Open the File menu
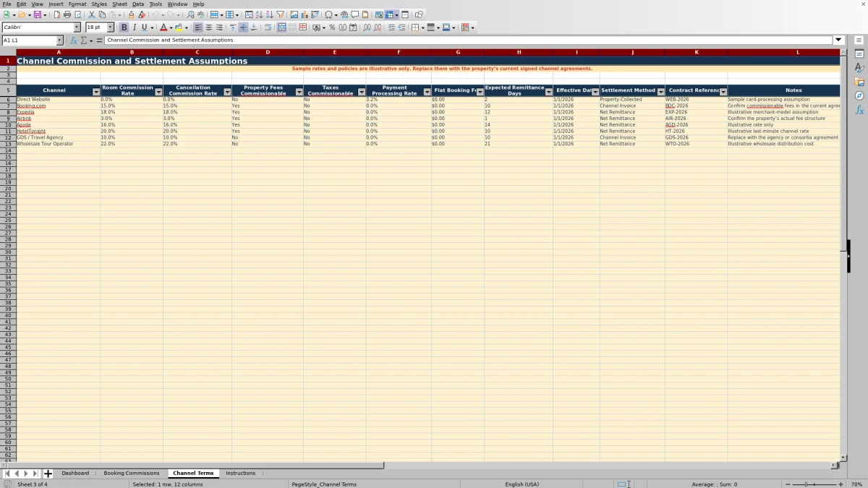This screenshot has width=868, height=488. pyautogui.click(x=7, y=4)
